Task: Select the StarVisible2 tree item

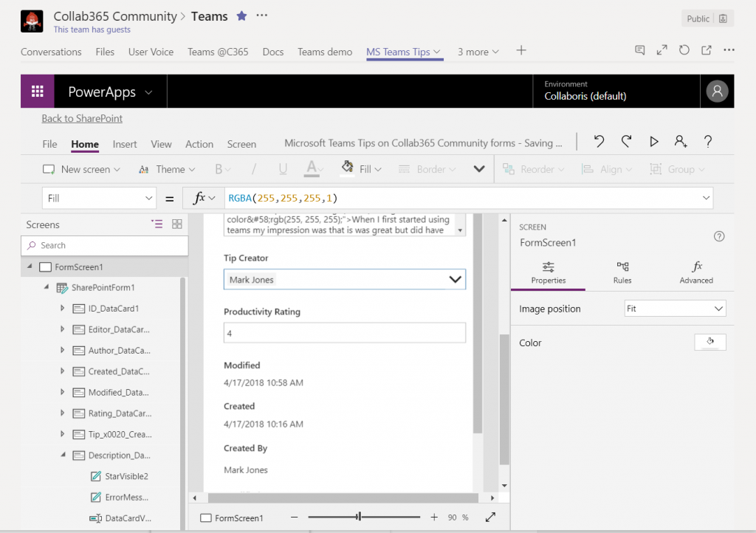Action: click(x=120, y=476)
